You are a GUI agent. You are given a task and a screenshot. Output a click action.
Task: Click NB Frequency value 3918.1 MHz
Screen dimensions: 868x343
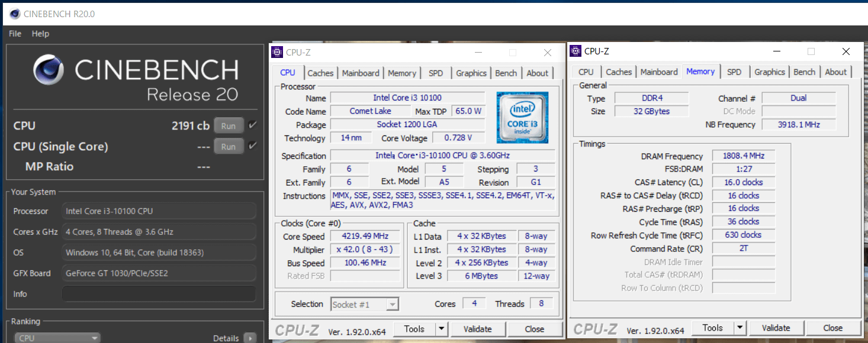click(x=799, y=125)
